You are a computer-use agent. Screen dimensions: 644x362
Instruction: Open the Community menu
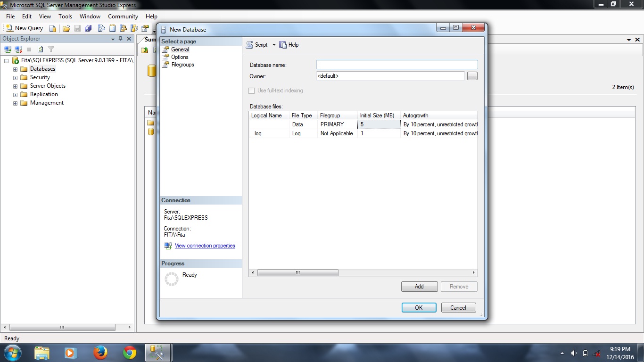pos(123,16)
